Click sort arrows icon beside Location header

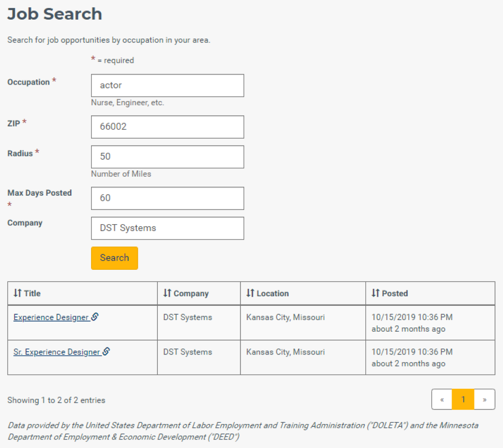point(250,293)
